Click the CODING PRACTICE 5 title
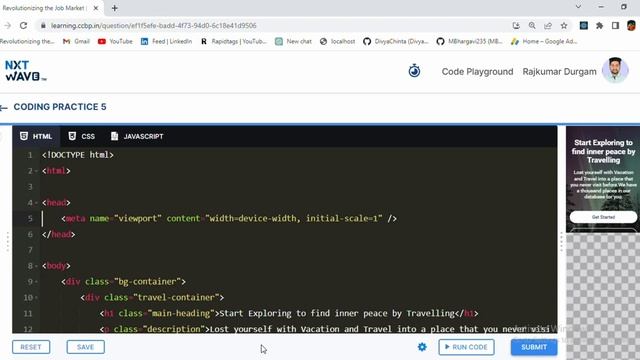The height and width of the screenshot is (360, 640). click(60, 107)
